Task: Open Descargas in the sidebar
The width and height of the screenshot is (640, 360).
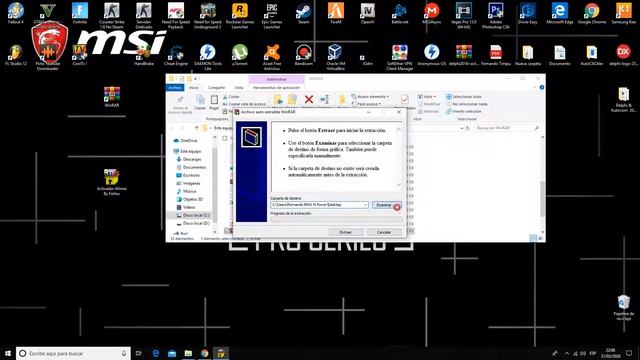Action: tap(189, 159)
